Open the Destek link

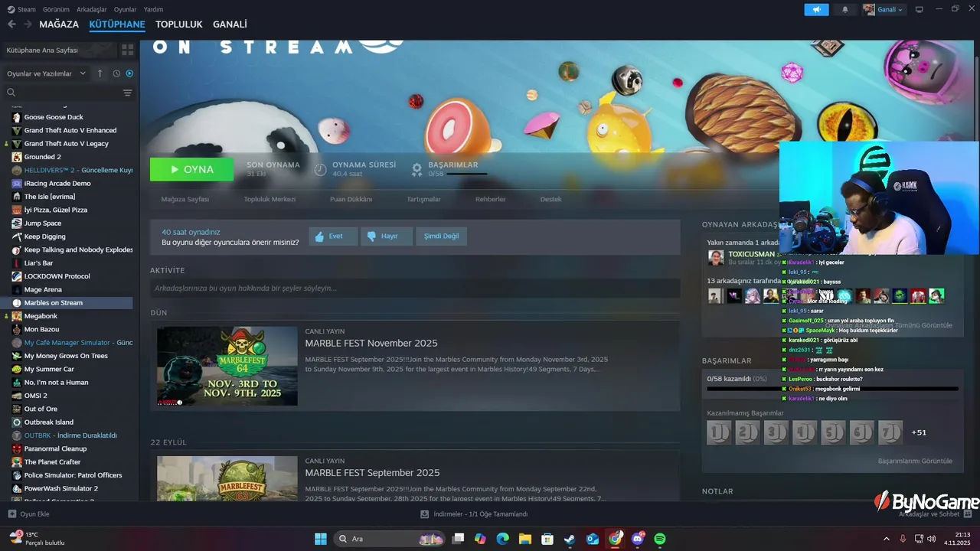(550, 199)
